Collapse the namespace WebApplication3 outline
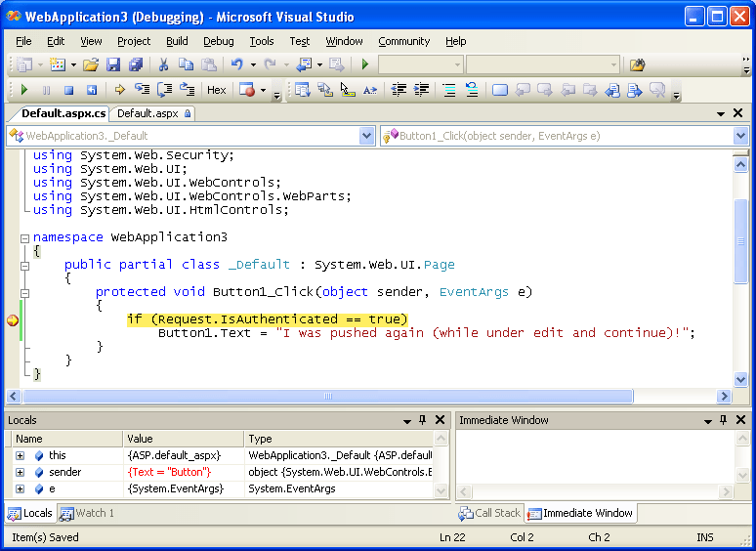This screenshot has width=756, height=551. 24,238
